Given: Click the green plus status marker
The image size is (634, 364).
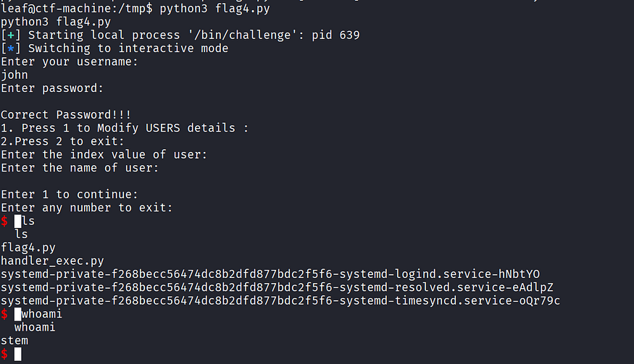Looking at the screenshot, I should click(x=11, y=35).
